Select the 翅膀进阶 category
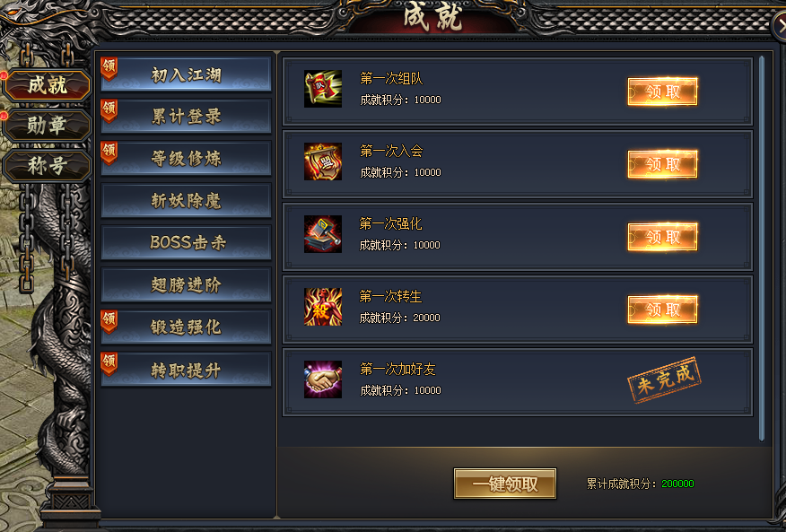This screenshot has height=532, width=786. coord(186,284)
